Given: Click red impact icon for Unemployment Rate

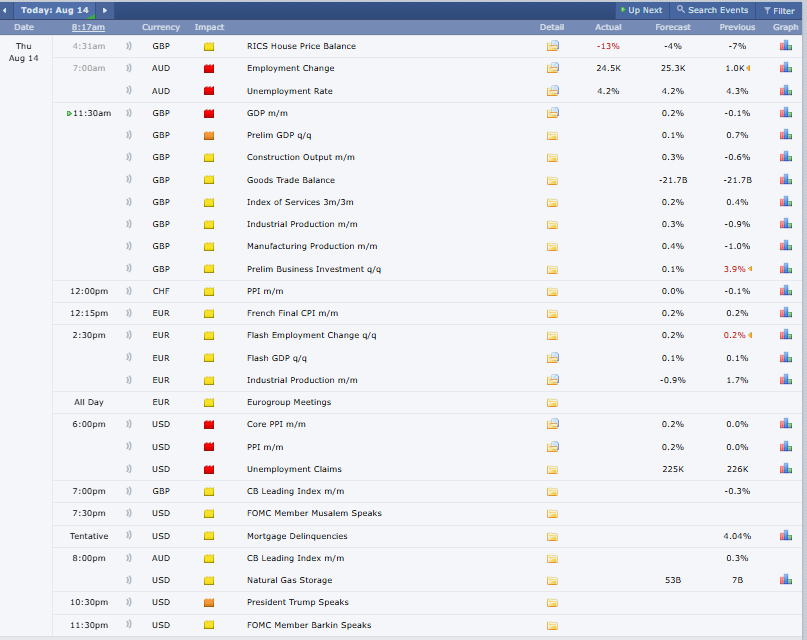Looking at the screenshot, I should point(209,91).
